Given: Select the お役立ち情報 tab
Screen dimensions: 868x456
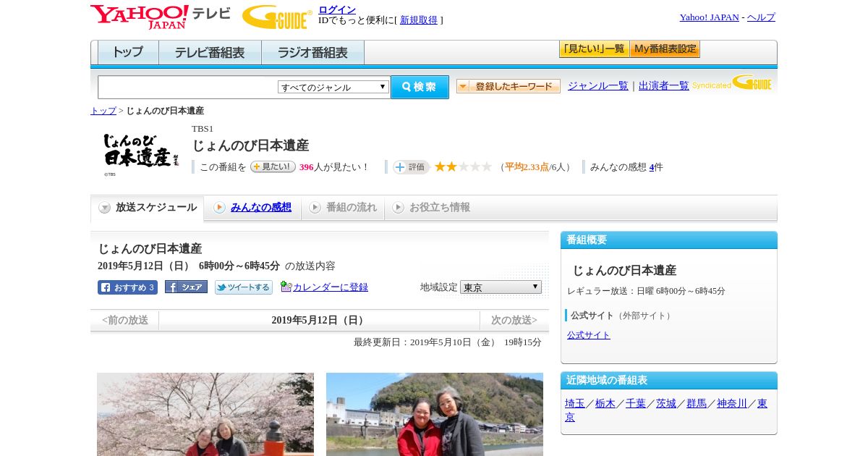Looking at the screenshot, I should (431, 208).
